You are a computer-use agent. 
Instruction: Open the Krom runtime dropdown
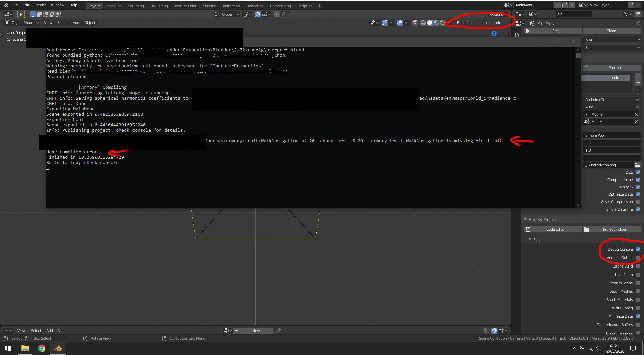pos(612,39)
